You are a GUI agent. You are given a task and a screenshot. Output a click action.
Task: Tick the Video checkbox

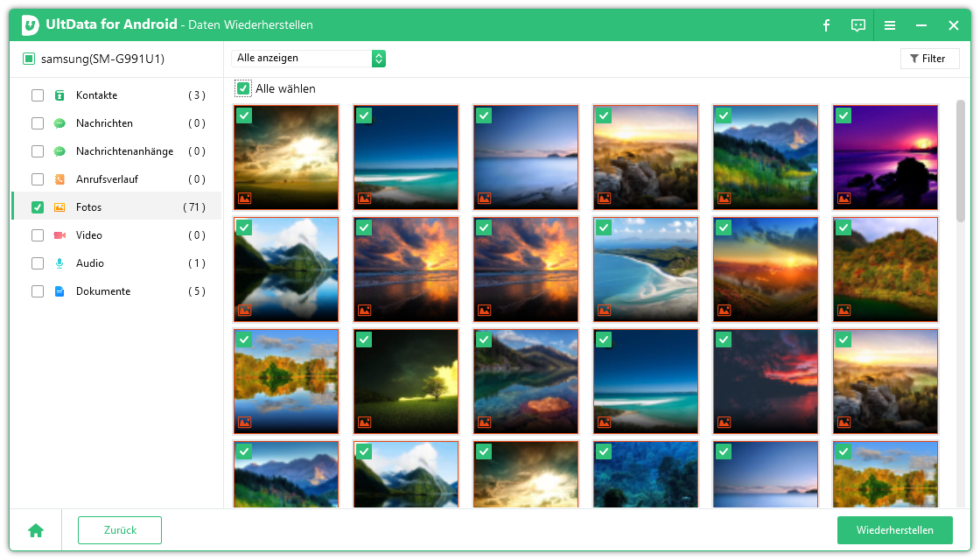click(x=38, y=235)
